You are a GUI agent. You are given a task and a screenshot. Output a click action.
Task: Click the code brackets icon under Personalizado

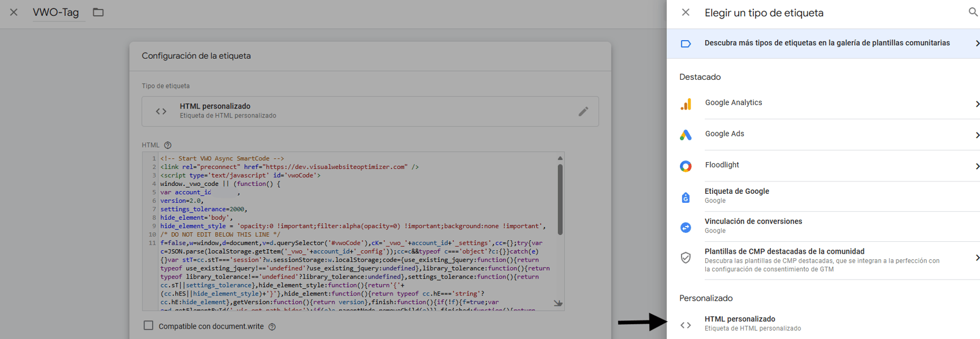686,325
